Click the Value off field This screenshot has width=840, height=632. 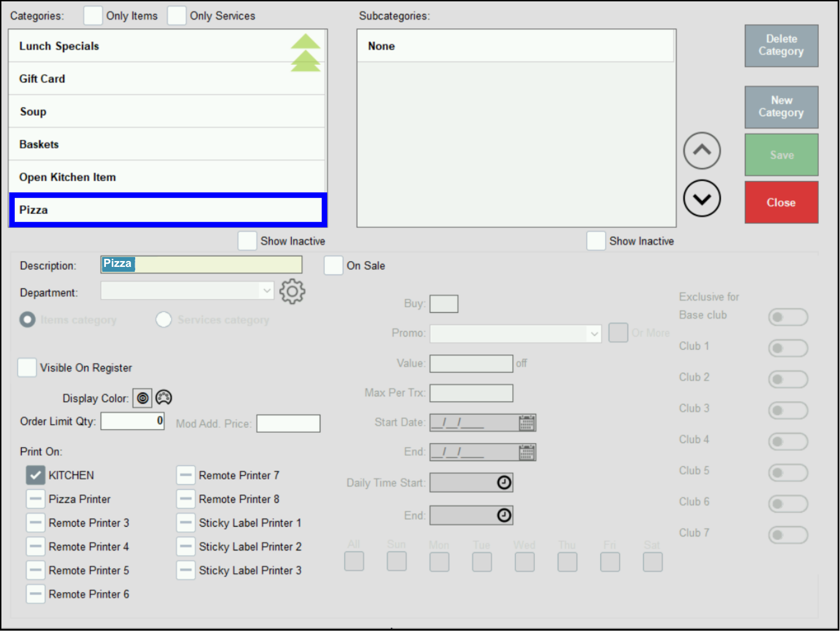click(x=471, y=363)
